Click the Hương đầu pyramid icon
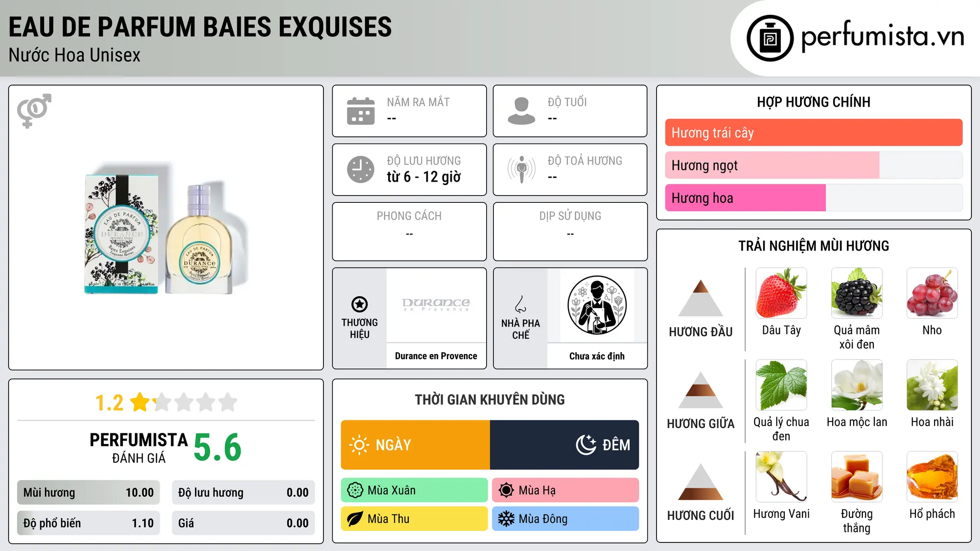 pyautogui.click(x=701, y=298)
